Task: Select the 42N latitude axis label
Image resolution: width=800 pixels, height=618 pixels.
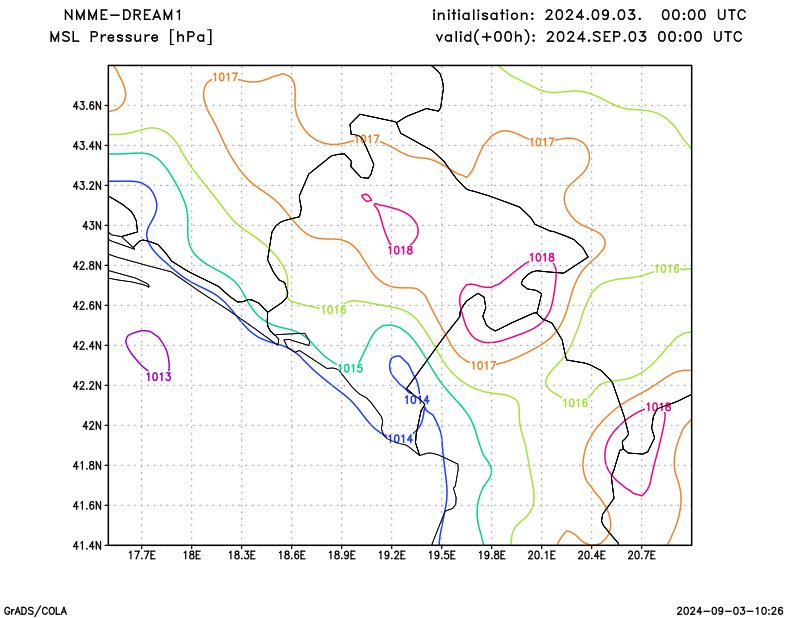Action: pyautogui.click(x=92, y=426)
